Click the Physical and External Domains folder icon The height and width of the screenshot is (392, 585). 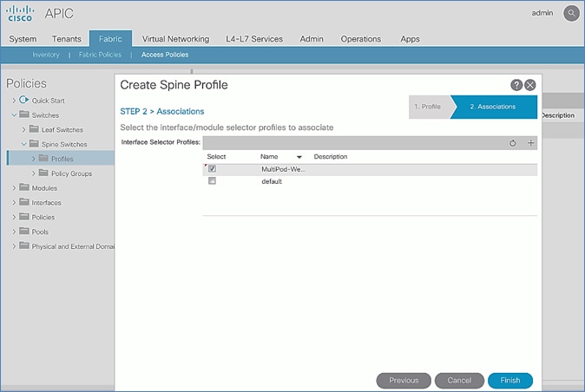click(x=24, y=245)
